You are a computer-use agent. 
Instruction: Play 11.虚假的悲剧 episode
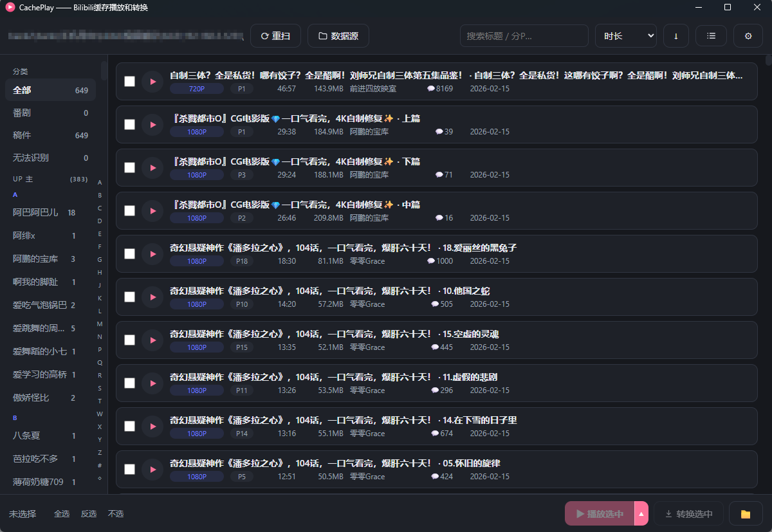click(x=152, y=383)
